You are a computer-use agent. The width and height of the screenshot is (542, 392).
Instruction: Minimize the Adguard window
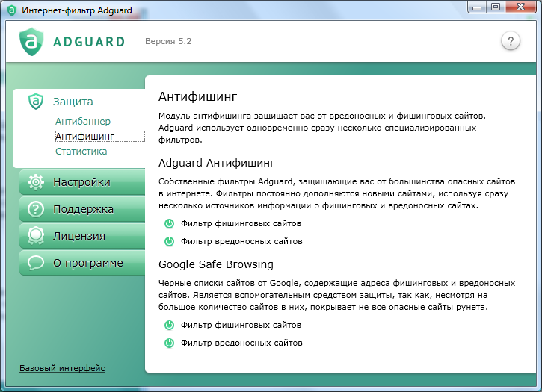pos(477,7)
